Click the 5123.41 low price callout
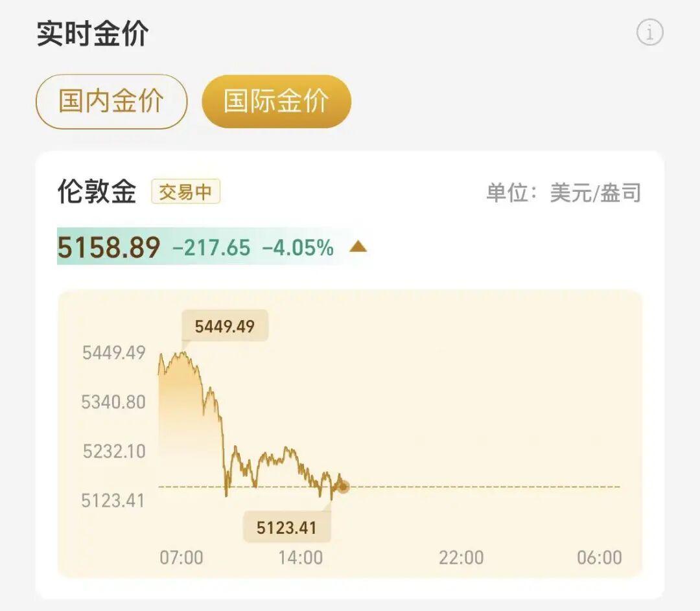The image size is (700, 611). pyautogui.click(x=286, y=527)
